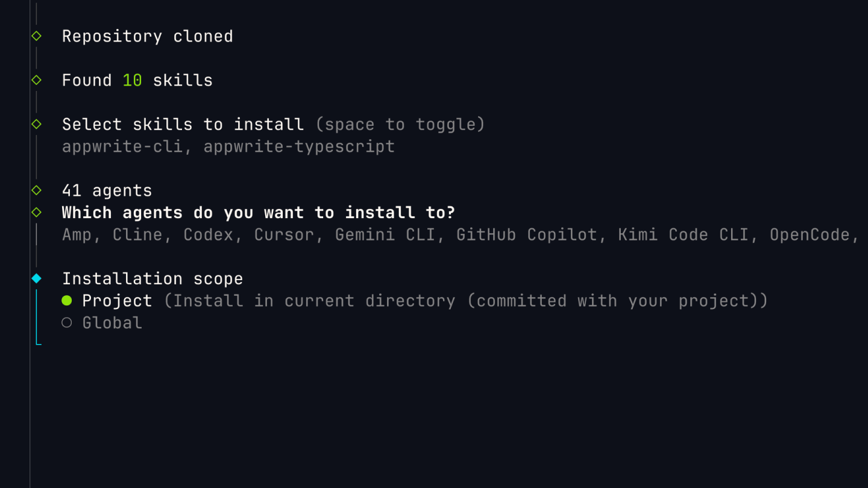Click the diamond icon beside Repository cloned
This screenshot has width=868, height=488.
[x=35, y=36]
